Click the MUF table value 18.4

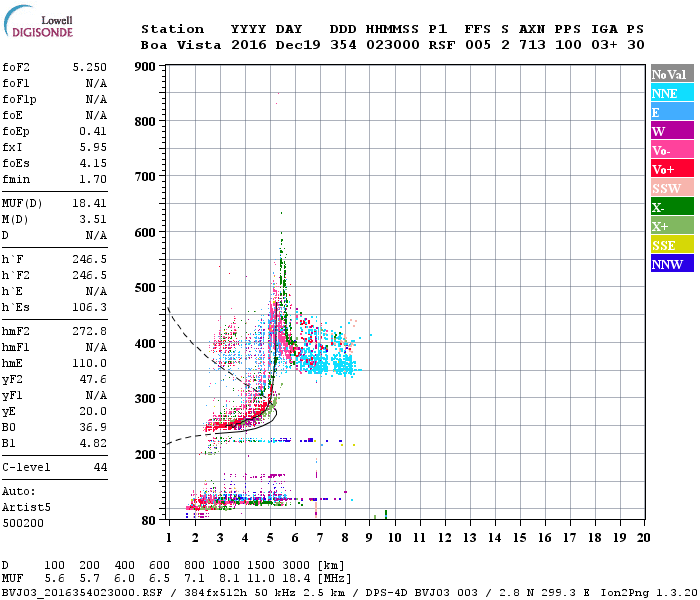(x=296, y=579)
